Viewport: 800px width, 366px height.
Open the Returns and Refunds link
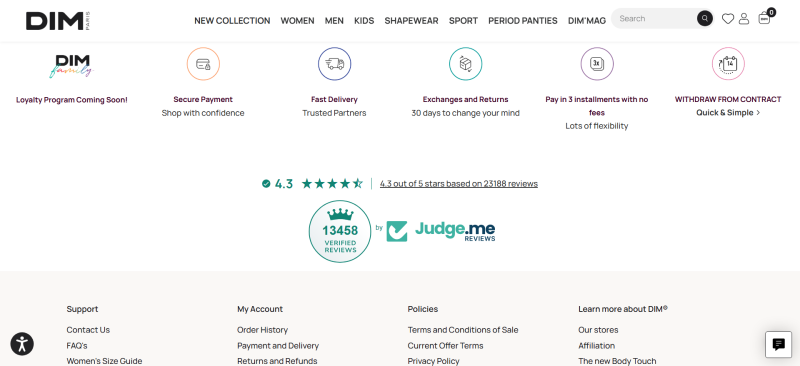point(277,361)
